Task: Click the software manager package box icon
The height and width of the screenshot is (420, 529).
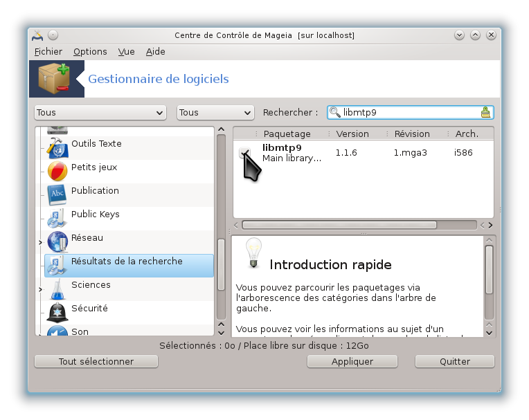Action: (54, 79)
